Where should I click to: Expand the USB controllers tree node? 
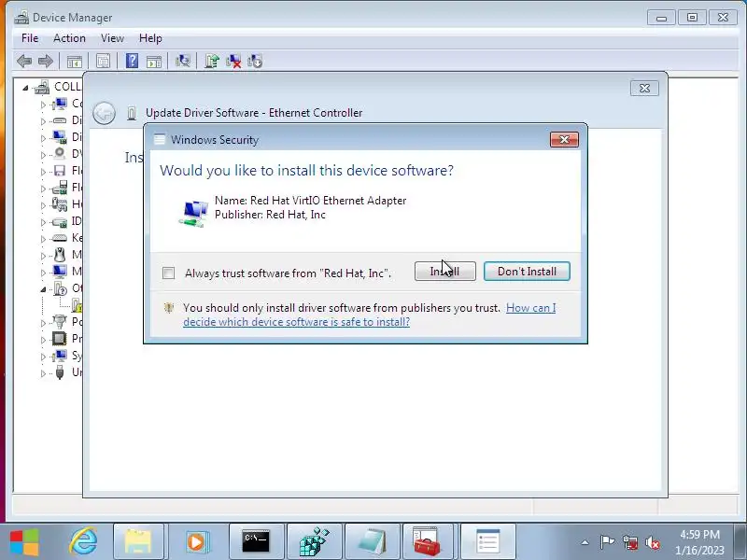tap(43, 373)
